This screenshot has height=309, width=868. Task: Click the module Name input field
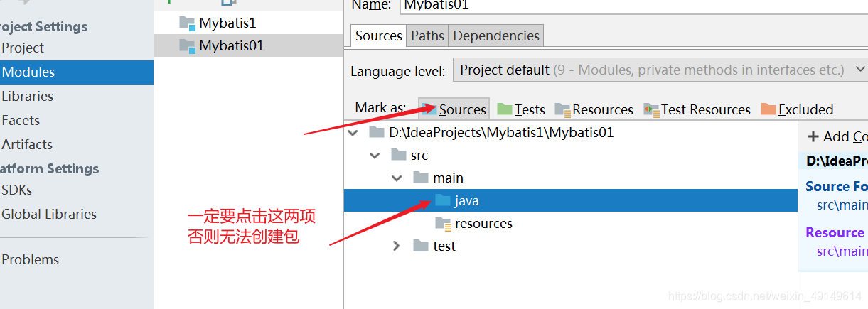tap(633, 6)
